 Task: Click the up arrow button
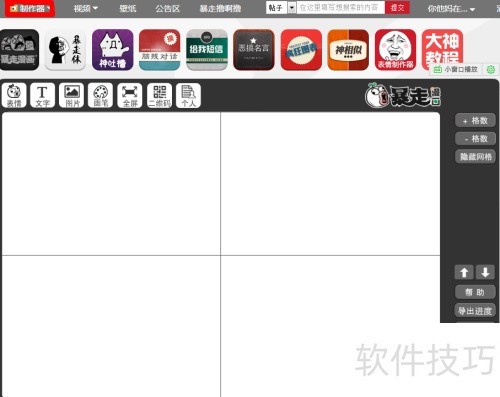[464, 272]
